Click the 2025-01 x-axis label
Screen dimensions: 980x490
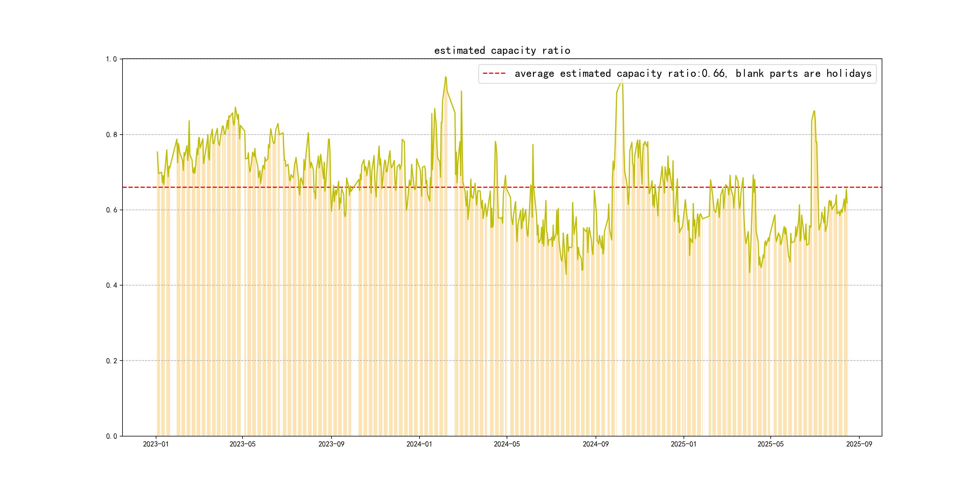[683, 444]
